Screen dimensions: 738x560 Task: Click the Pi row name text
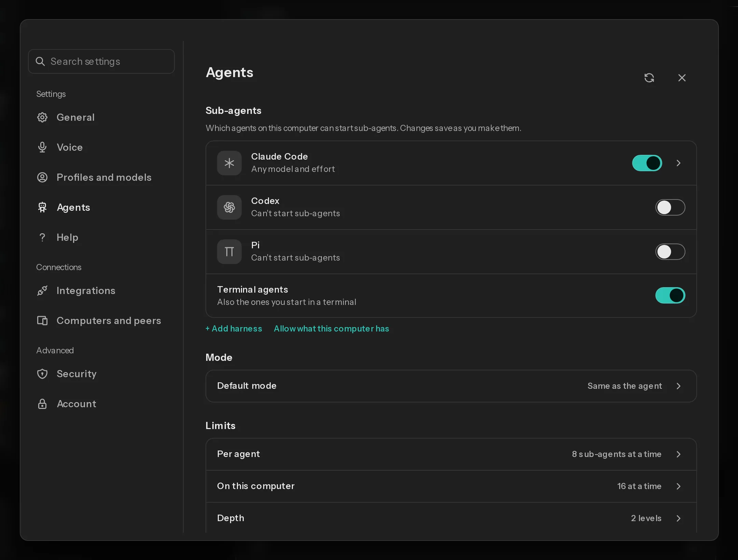coord(255,245)
